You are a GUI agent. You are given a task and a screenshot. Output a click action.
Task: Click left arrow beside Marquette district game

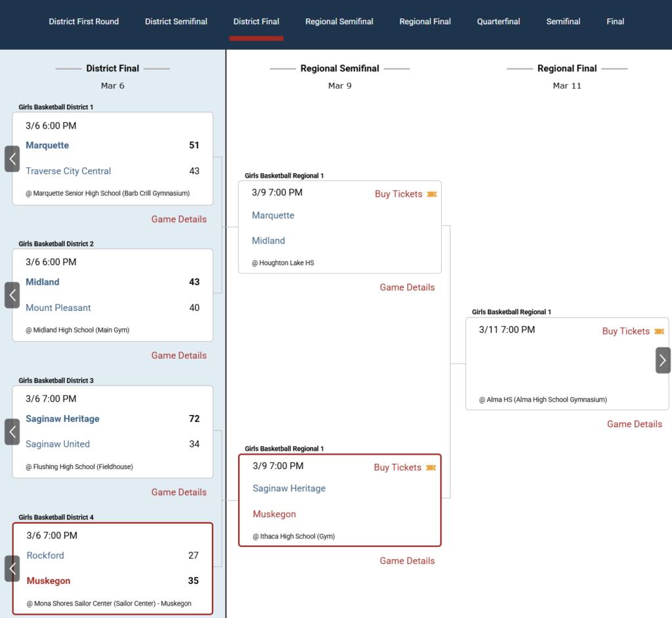tap(12, 159)
